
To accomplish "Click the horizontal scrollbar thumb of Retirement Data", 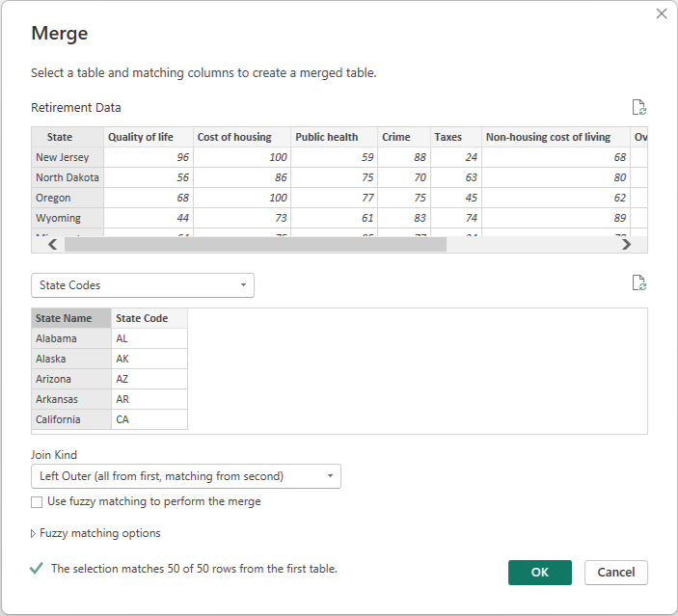I will [256, 245].
